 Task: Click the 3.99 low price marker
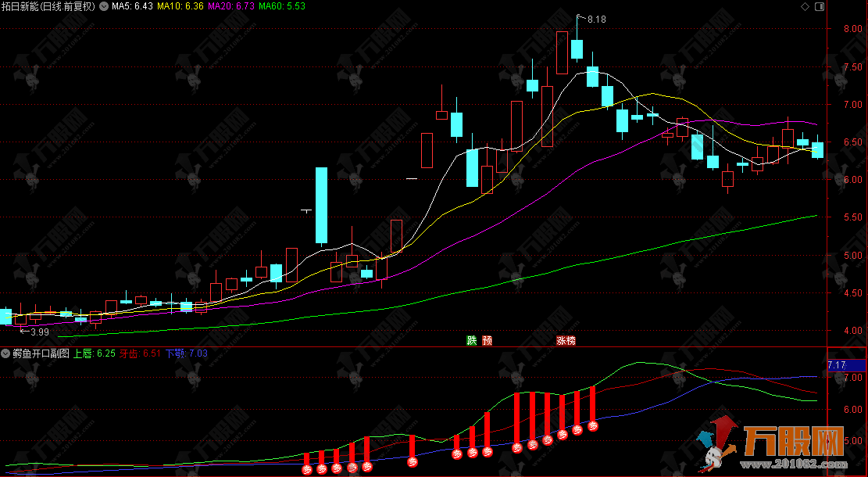click(37, 332)
